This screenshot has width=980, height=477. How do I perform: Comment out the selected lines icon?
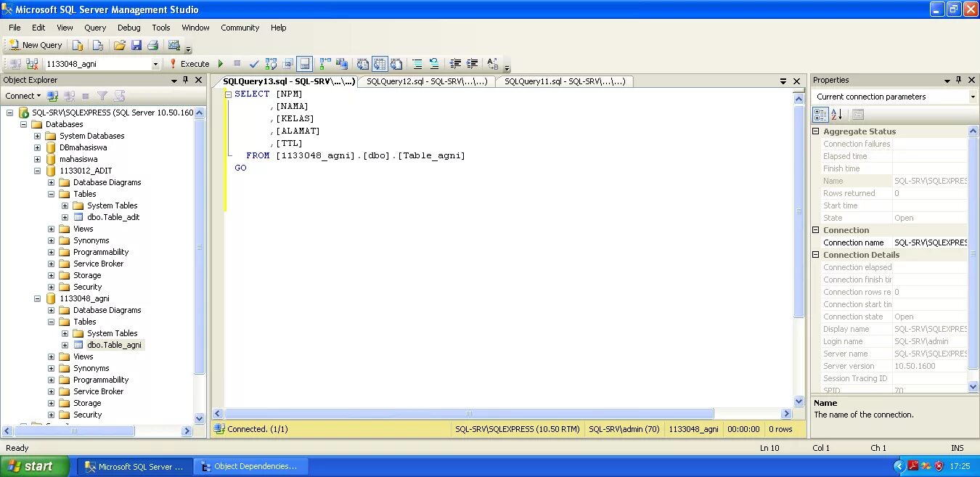417,64
